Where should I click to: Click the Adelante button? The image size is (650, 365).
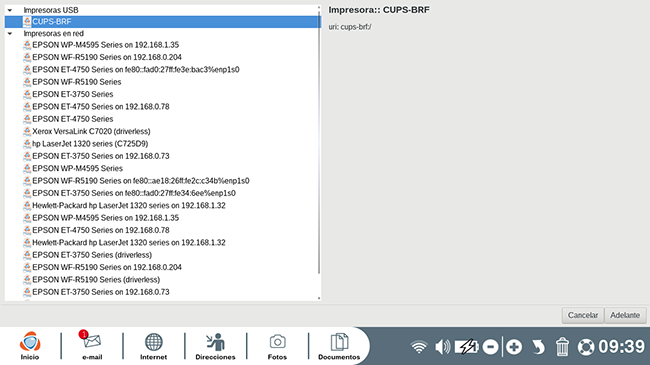[625, 315]
